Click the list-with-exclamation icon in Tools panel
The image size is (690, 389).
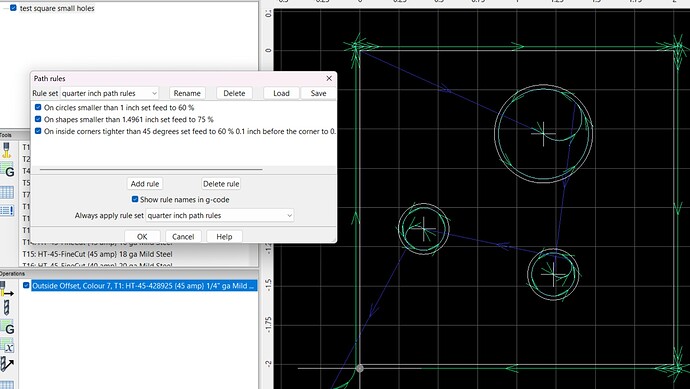pyautogui.click(x=7, y=211)
